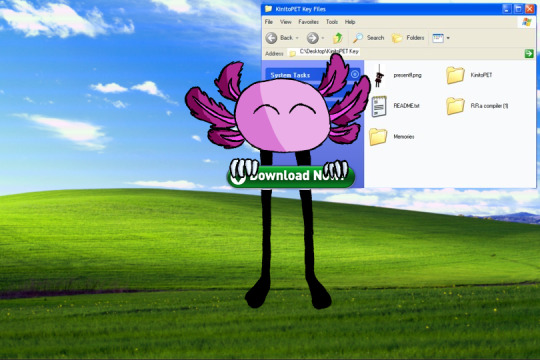Screen dimensions: 540x360
Task: Open the Forward history dropdown arrow
Action: [323, 38]
